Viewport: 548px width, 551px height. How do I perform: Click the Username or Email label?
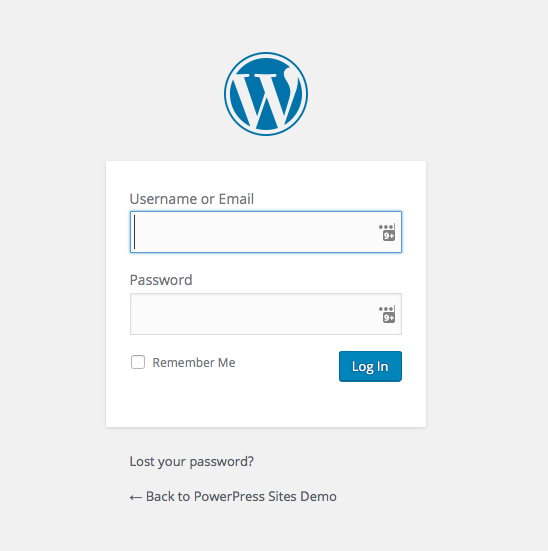[x=192, y=199]
